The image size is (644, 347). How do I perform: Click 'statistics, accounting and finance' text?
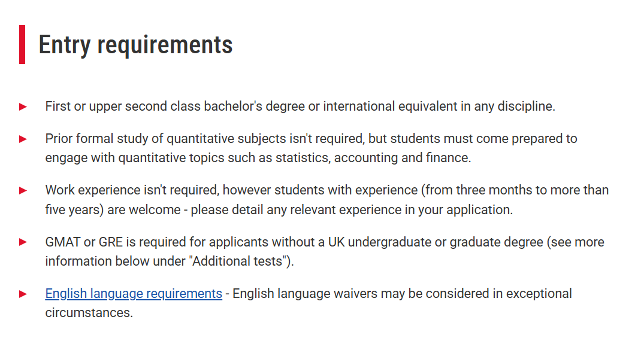coord(373,158)
